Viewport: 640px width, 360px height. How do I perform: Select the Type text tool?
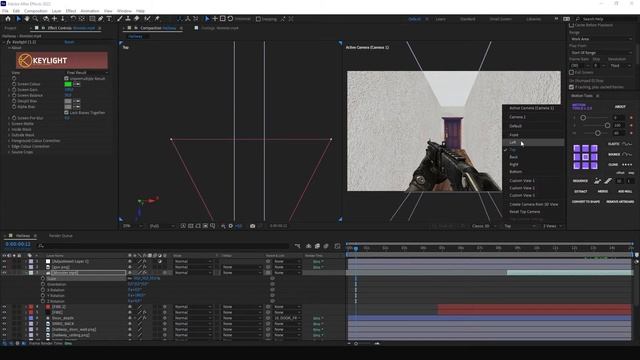coord(109,19)
